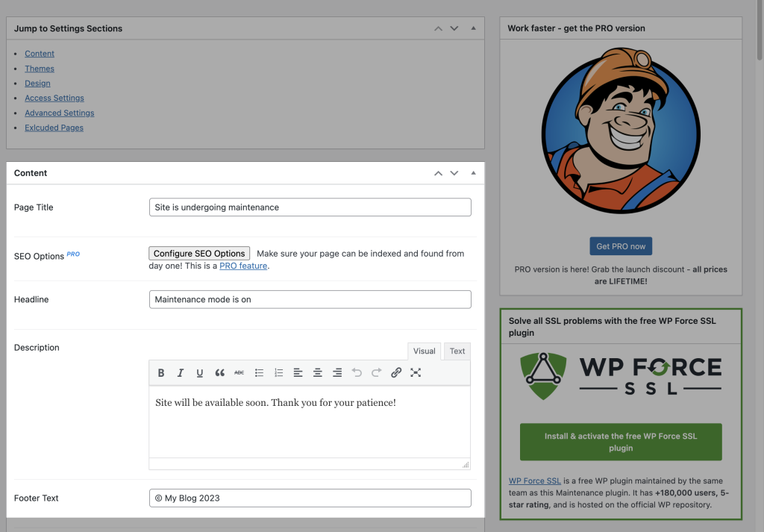Toggle bold formatting in Description editor
This screenshot has height=532, width=764.
point(161,373)
